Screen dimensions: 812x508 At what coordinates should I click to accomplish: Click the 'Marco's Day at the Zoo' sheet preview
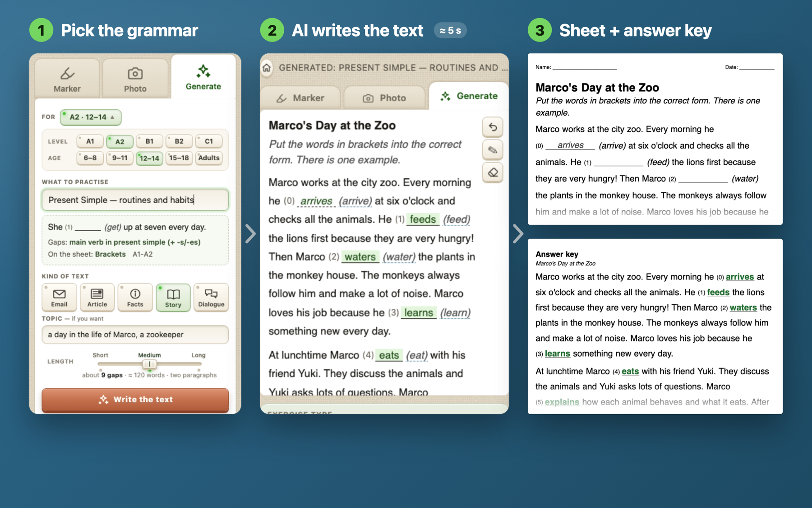[655, 139]
